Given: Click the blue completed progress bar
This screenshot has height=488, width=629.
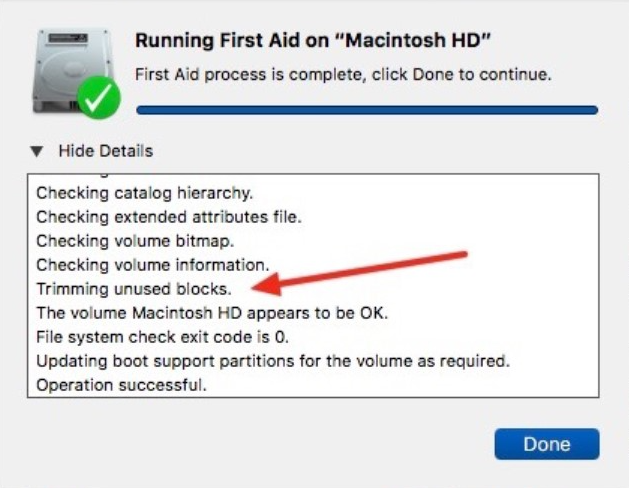Looking at the screenshot, I should [x=366, y=110].
